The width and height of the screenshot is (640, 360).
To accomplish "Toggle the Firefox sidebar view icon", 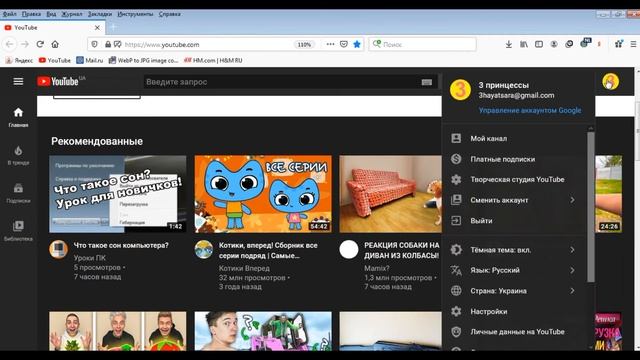I will [539, 44].
